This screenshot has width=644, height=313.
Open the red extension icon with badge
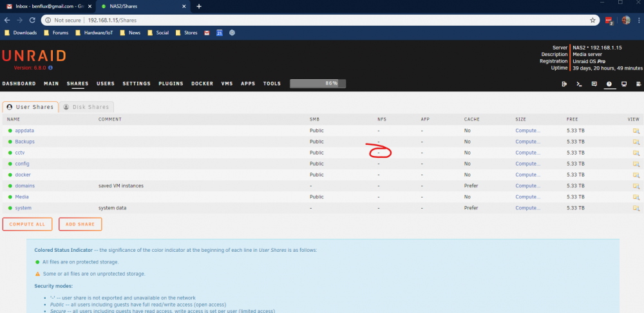pos(609,21)
